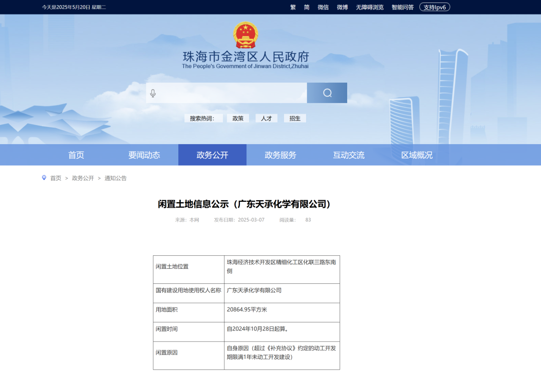Click the microphone icon in the search box
Image resolution: width=541 pixels, height=392 pixels.
[152, 93]
